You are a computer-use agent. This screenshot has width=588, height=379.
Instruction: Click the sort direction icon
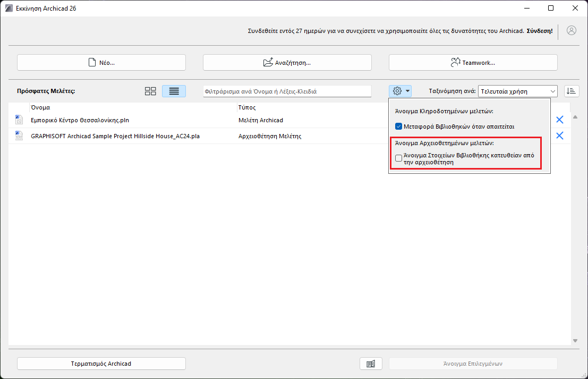coord(572,91)
